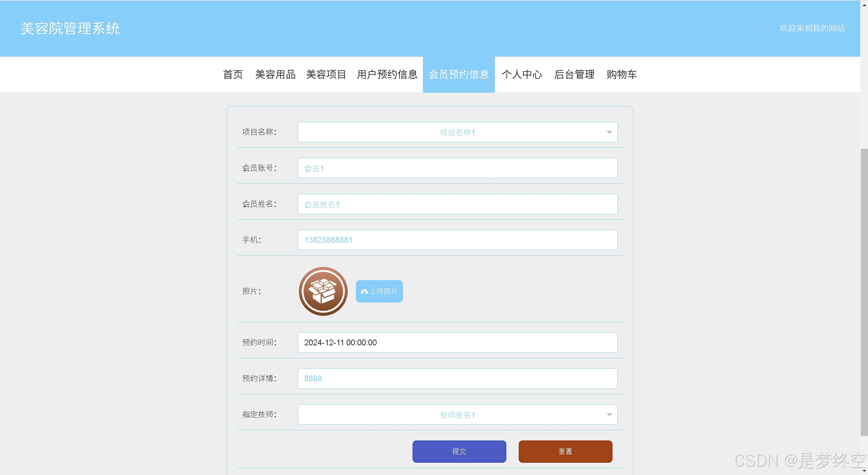Go to 美容用品 in navigation

pos(275,74)
